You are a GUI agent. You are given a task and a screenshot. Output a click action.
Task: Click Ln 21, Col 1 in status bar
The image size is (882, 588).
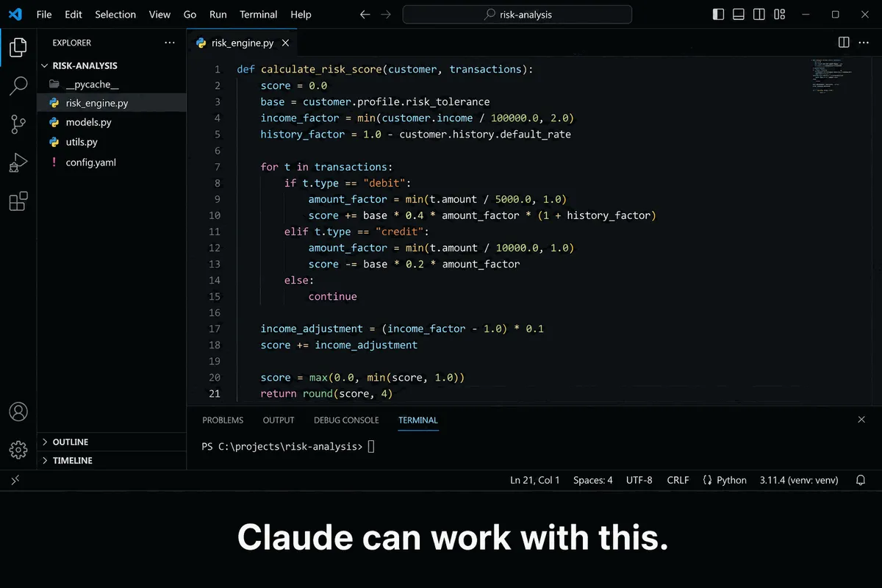click(535, 480)
